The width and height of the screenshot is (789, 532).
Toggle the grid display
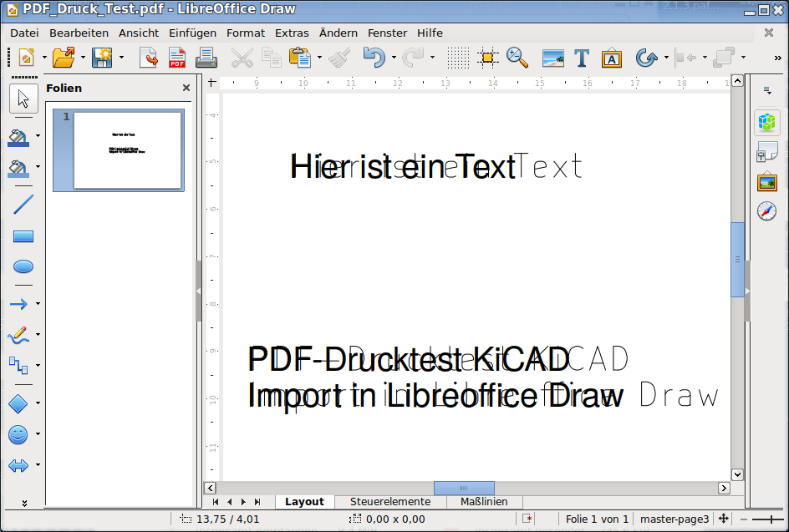point(458,58)
